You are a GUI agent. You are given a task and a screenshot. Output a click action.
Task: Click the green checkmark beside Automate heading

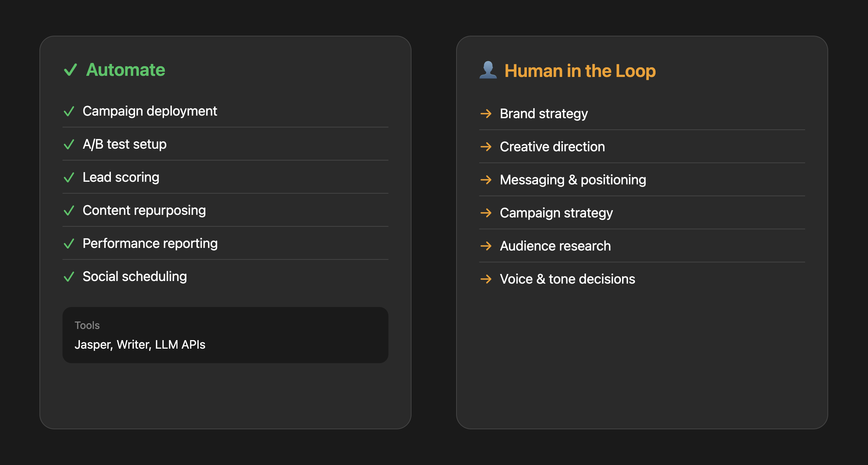[70, 70]
